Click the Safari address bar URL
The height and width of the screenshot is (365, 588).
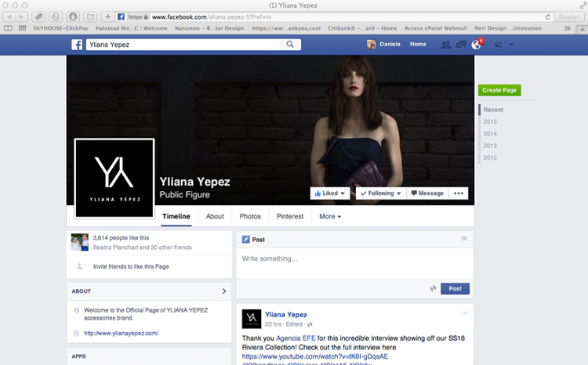pyautogui.click(x=212, y=17)
